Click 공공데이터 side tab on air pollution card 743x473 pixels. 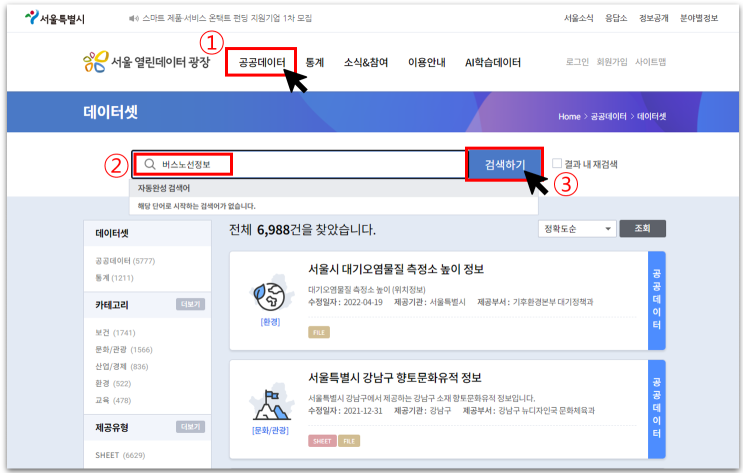point(657,300)
